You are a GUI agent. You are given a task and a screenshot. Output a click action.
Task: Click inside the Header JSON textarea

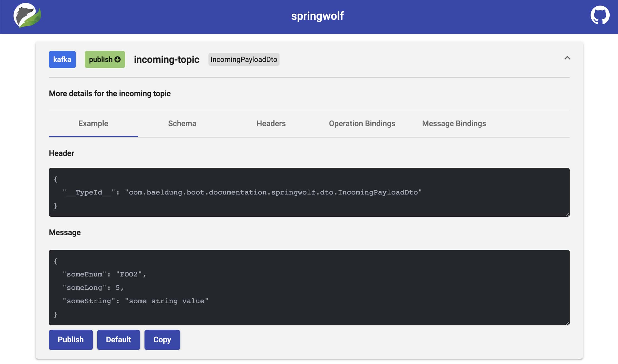pos(309,192)
